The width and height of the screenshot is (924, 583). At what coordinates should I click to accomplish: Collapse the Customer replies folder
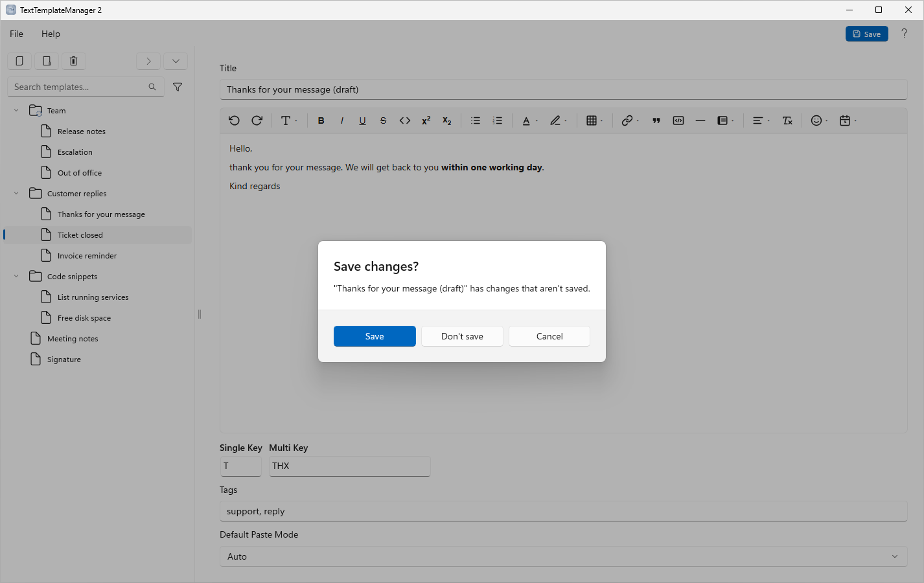coord(16,194)
